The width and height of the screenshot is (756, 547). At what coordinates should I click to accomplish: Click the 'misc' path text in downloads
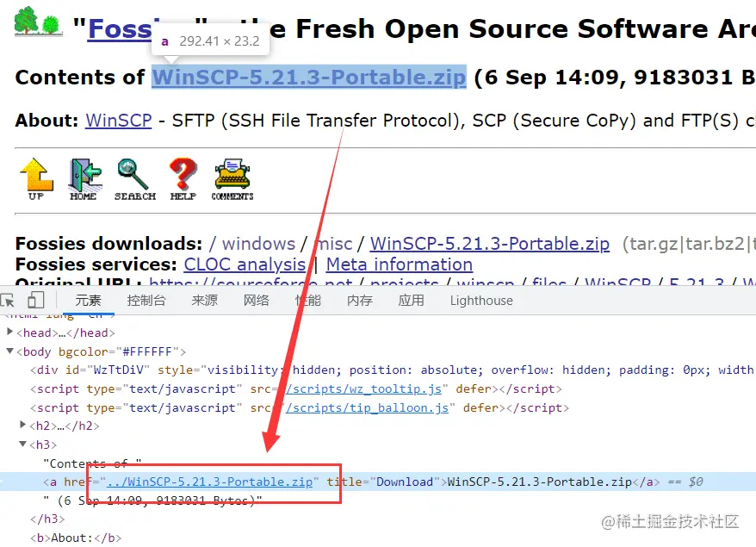[333, 244]
